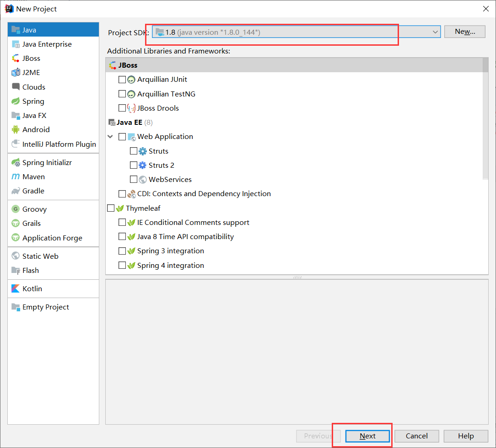Click the Struts 2 gear icon
The image size is (496, 448).
pos(143,165)
